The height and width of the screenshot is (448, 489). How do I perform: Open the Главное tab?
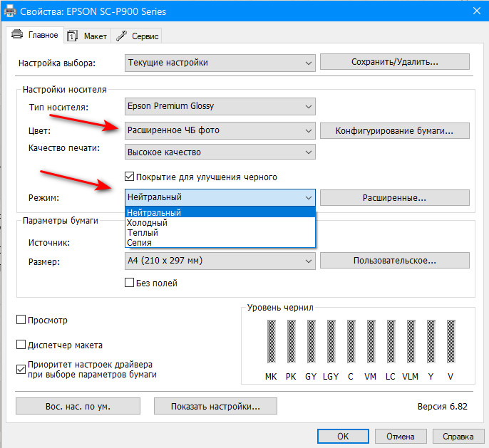[35, 35]
